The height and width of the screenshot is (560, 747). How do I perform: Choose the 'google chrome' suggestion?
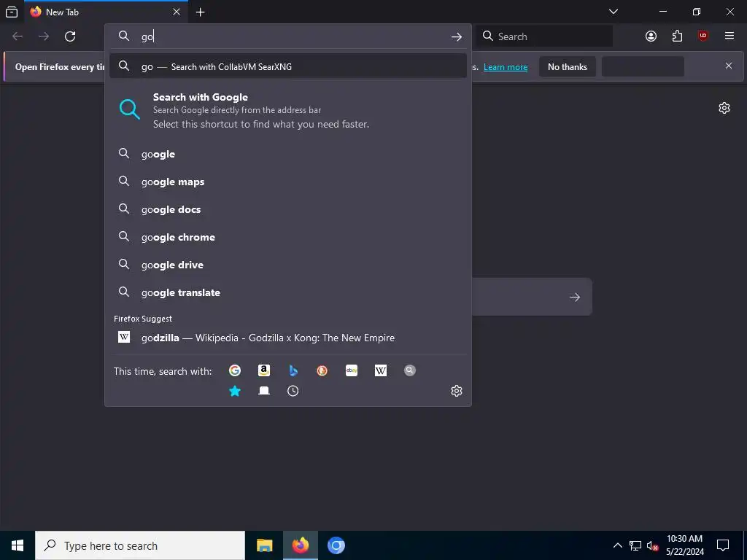pos(287,237)
